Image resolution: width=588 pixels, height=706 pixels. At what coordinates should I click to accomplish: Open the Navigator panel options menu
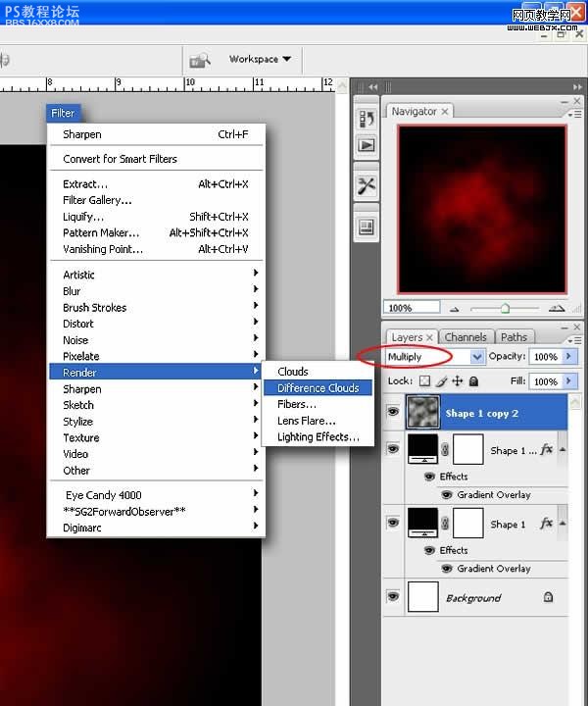[575, 115]
